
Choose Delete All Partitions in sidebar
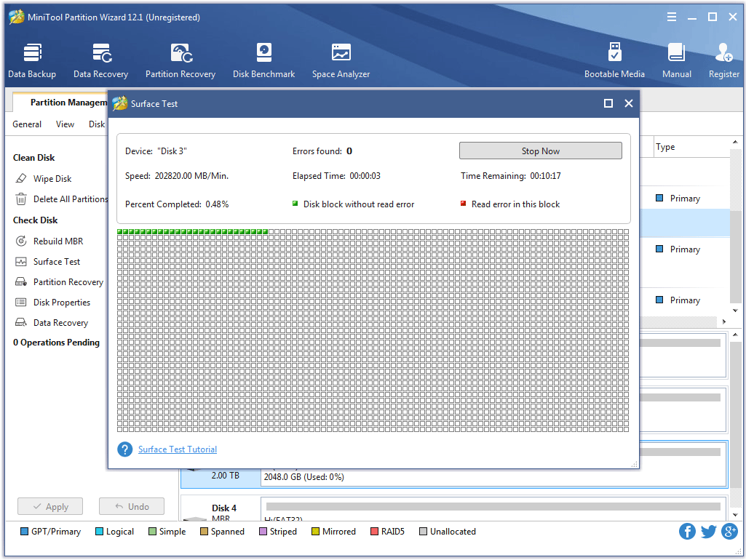coord(61,199)
